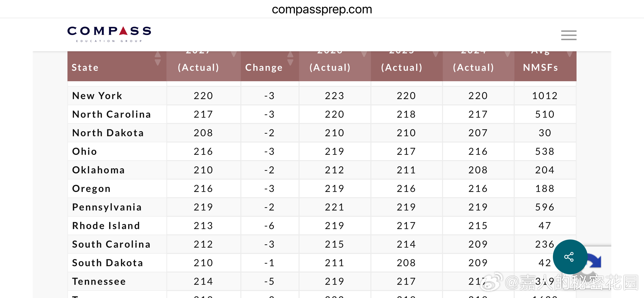This screenshot has height=298, width=644.
Task: Click the compassprep.com address bar
Action: pos(322,10)
